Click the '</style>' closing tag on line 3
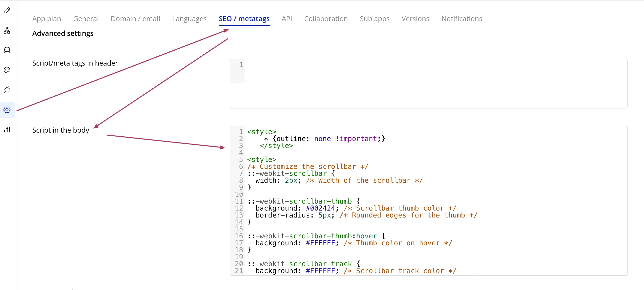The width and height of the screenshot is (644, 290). [276, 146]
